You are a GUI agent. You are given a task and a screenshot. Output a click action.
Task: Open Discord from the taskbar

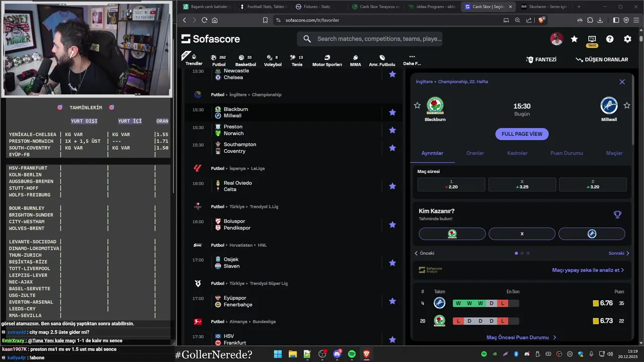tap(337, 354)
